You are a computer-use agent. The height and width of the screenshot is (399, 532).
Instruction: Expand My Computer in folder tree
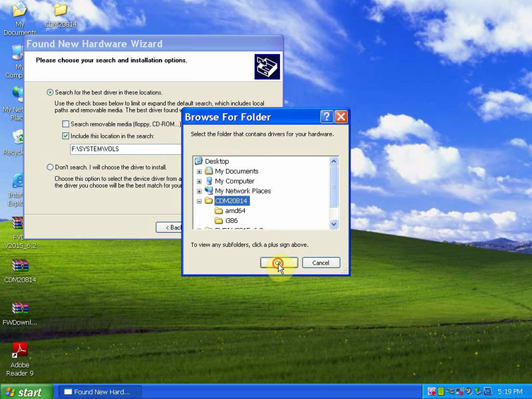tap(199, 181)
